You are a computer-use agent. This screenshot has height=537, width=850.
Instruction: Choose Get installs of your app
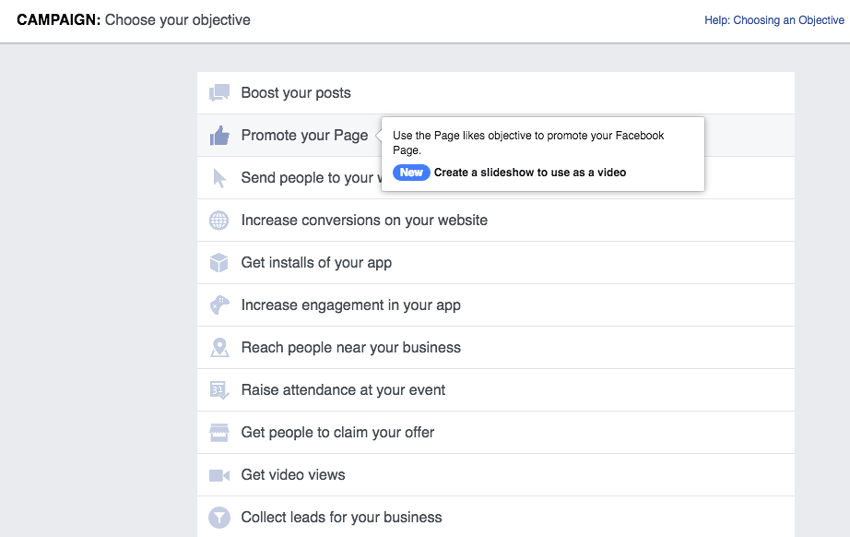(x=496, y=263)
